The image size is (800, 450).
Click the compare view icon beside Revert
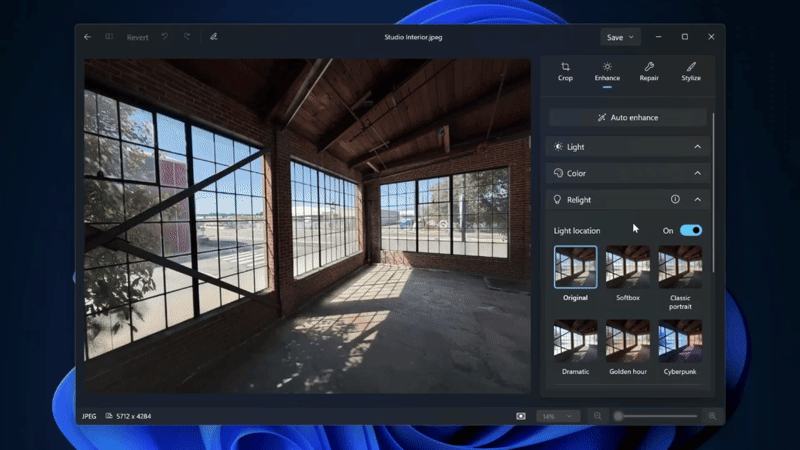coord(109,37)
